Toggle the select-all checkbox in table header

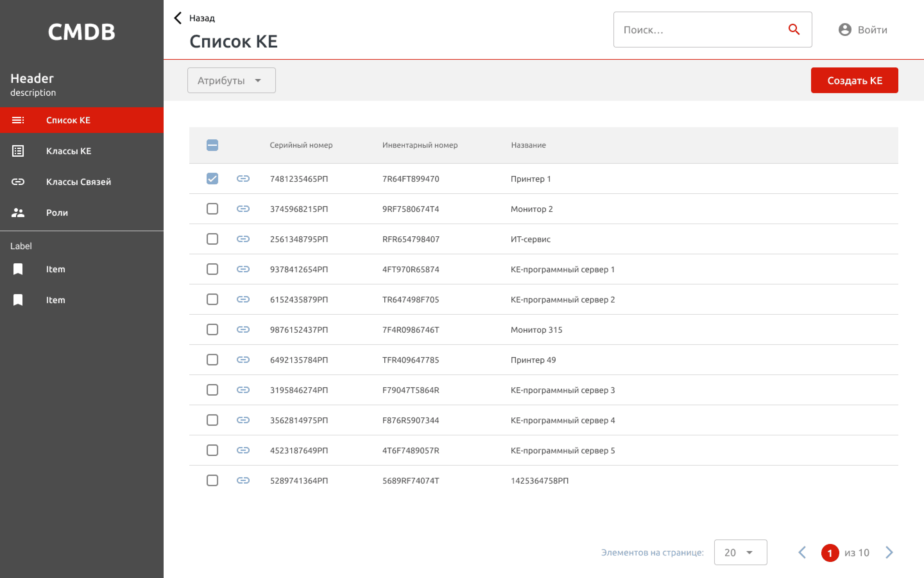[x=212, y=145]
